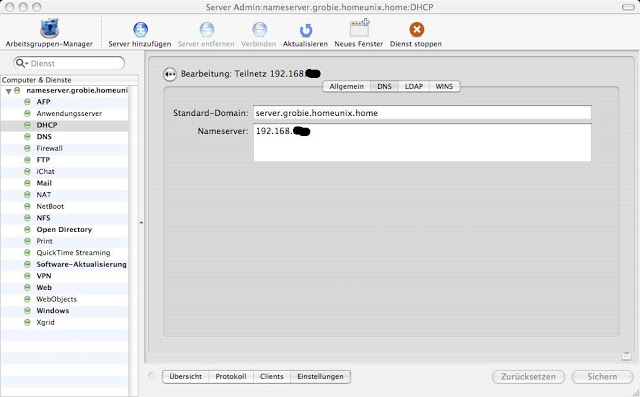Select the Anwendungsserver service
Screen dimensions: 640x397
pos(69,113)
